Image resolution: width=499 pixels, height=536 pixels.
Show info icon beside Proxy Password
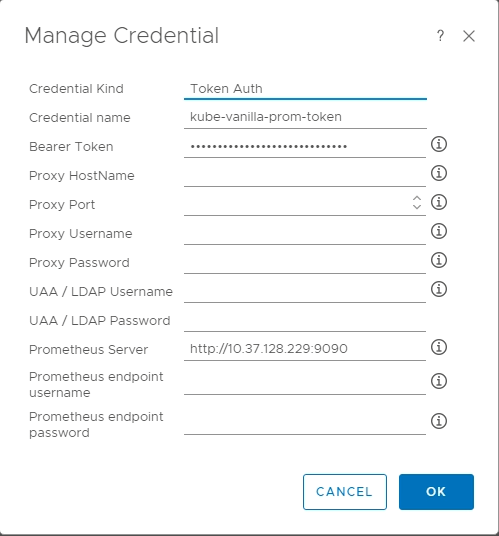pos(439,260)
